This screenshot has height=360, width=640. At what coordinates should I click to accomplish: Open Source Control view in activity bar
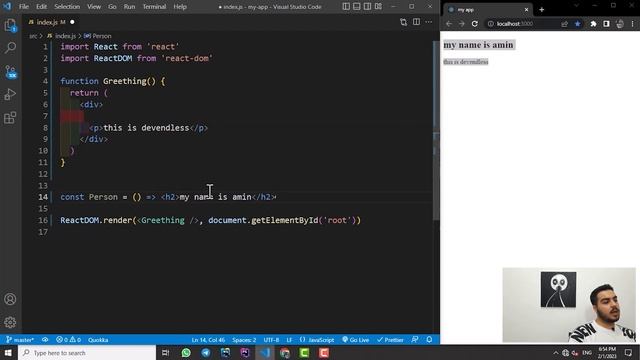(10, 72)
